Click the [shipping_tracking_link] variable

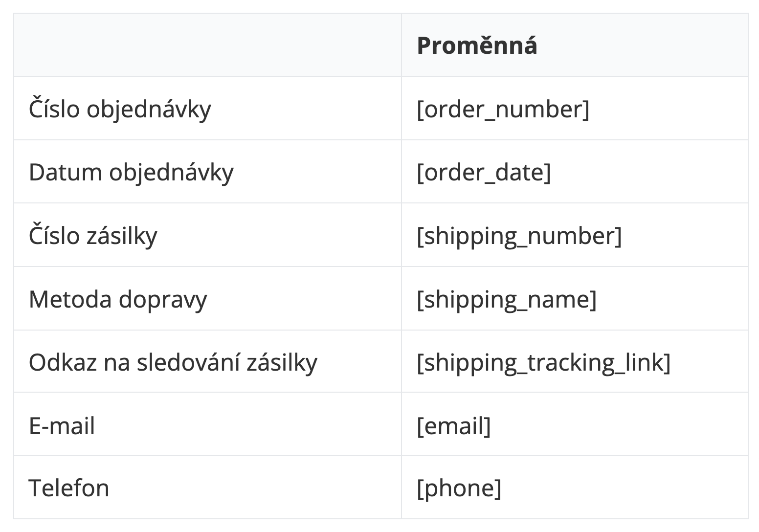coord(543,362)
